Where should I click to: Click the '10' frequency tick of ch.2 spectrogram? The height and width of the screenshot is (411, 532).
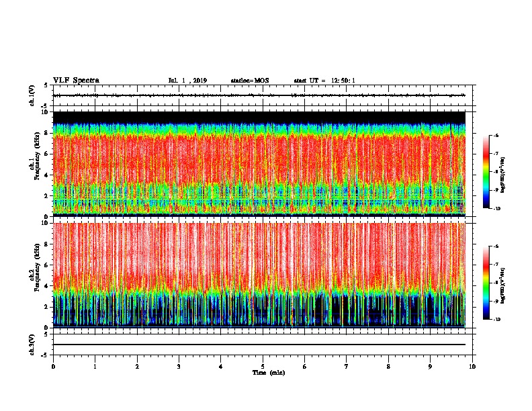45,223
